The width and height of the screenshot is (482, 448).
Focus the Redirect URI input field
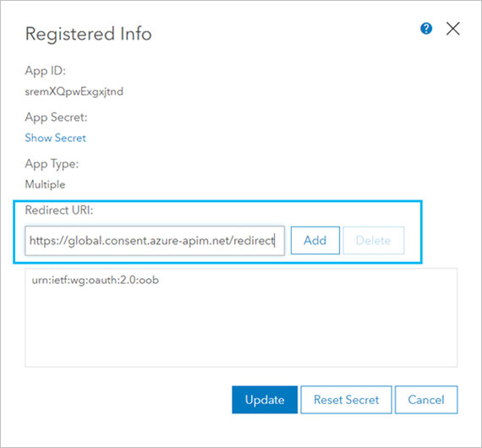coord(155,241)
